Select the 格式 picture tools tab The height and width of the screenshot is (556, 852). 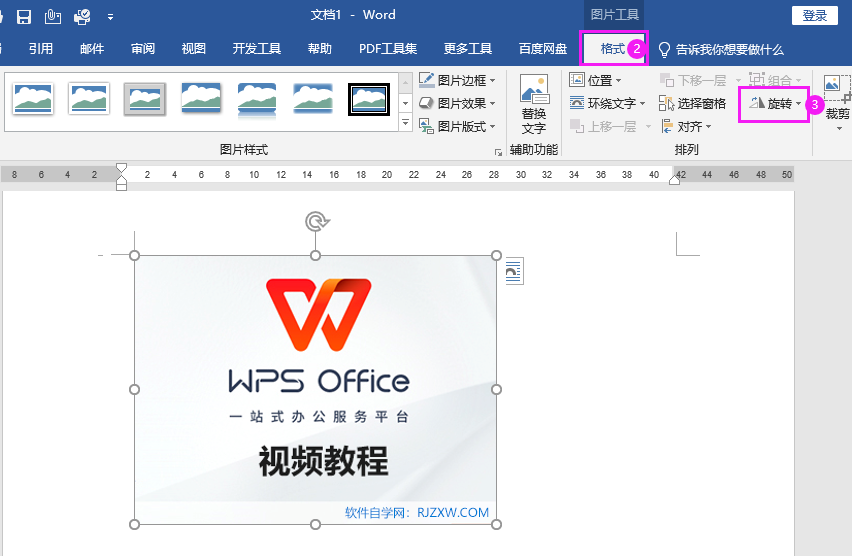(612, 49)
